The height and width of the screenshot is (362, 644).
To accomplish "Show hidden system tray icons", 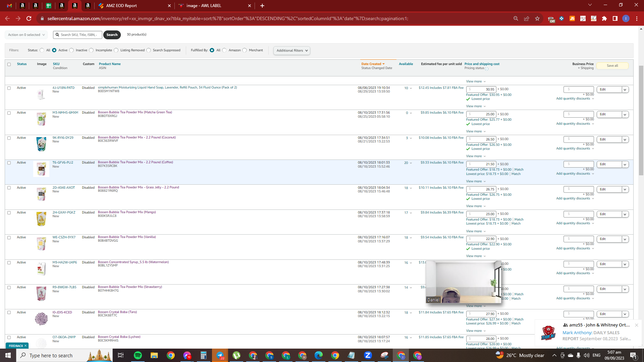I will pyautogui.click(x=554, y=355).
